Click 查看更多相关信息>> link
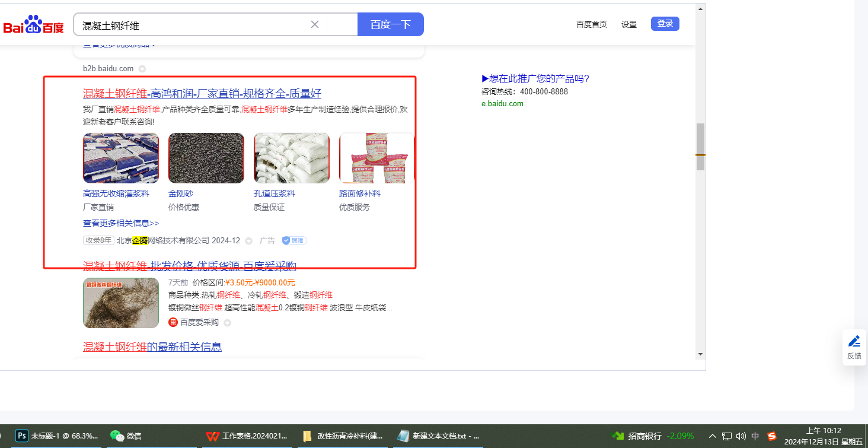 121,223
